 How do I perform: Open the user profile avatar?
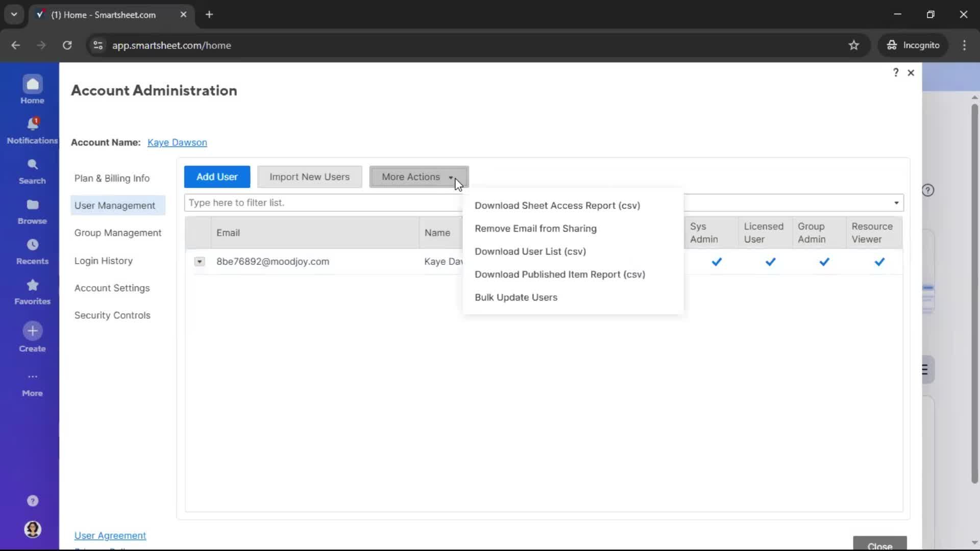(32, 529)
